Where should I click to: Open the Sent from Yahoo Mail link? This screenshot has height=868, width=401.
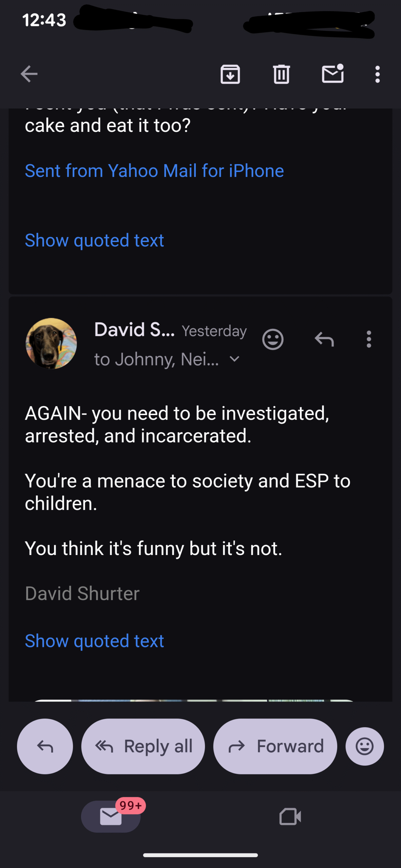154,171
